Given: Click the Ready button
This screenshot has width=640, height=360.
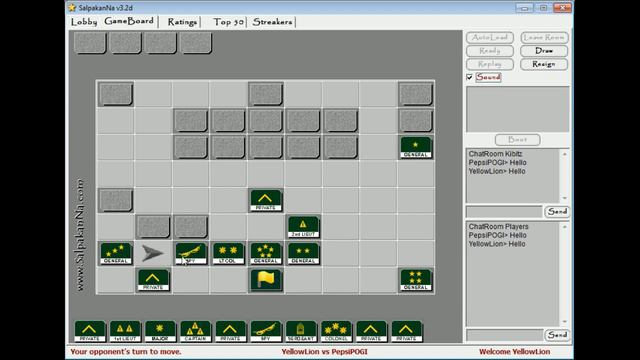Looking at the screenshot, I should [x=490, y=51].
